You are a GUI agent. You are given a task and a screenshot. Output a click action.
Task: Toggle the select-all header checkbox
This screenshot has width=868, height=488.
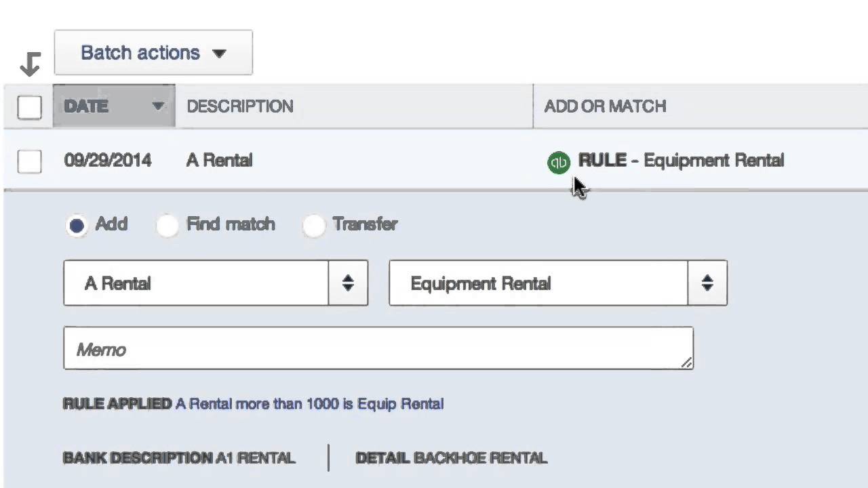pyautogui.click(x=29, y=107)
